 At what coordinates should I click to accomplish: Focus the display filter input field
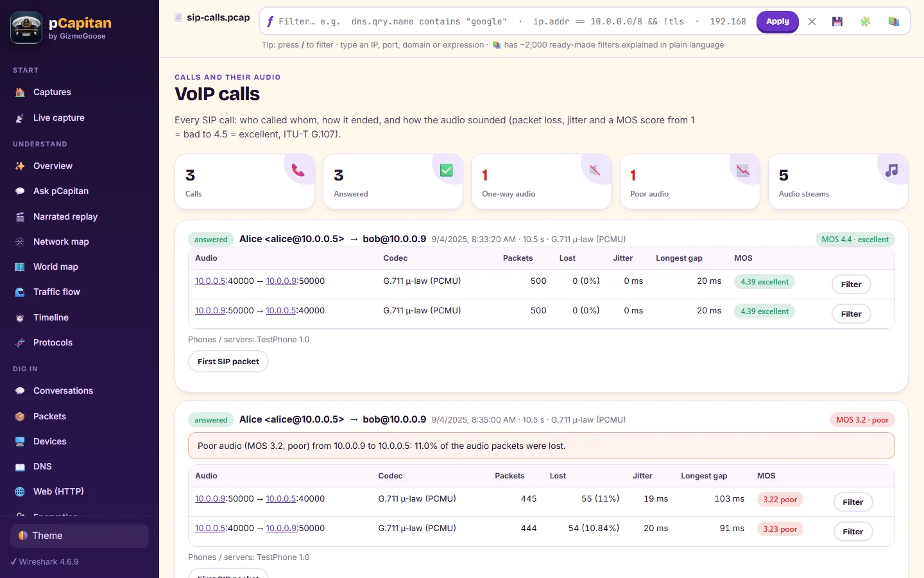click(x=512, y=21)
